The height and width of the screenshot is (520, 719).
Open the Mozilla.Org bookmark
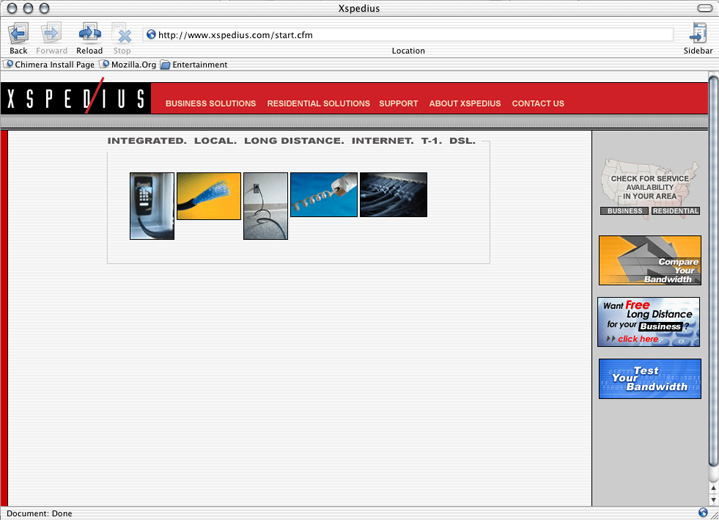130,65
